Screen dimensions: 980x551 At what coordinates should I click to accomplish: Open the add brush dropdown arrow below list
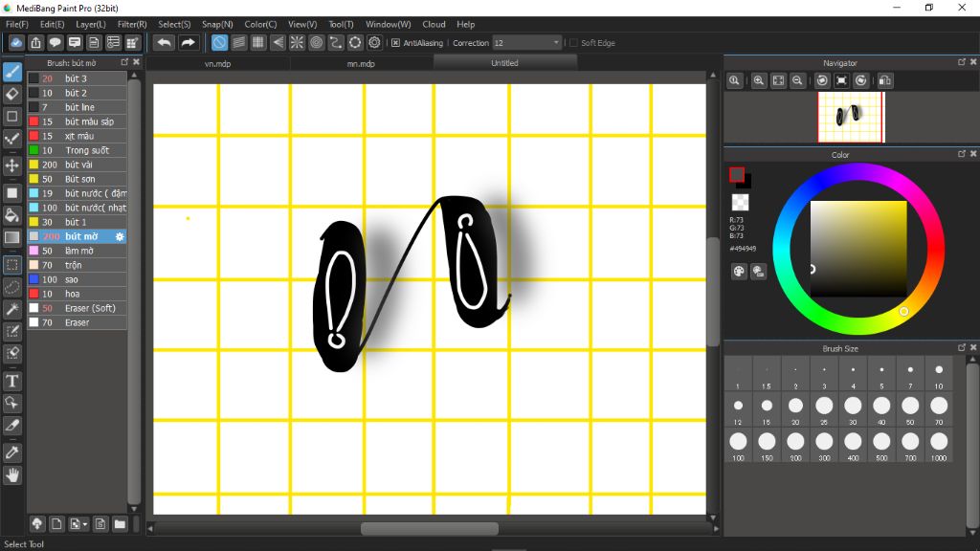(x=85, y=524)
